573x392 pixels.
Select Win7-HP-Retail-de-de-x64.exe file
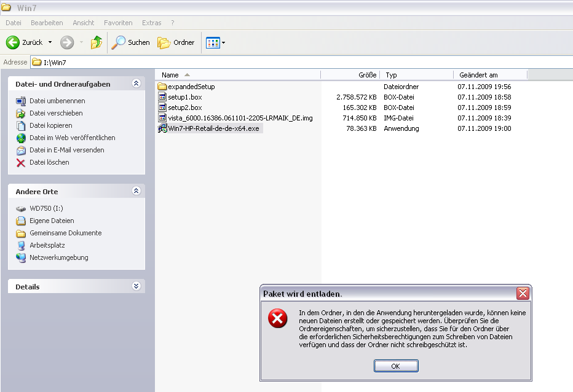[x=214, y=128]
